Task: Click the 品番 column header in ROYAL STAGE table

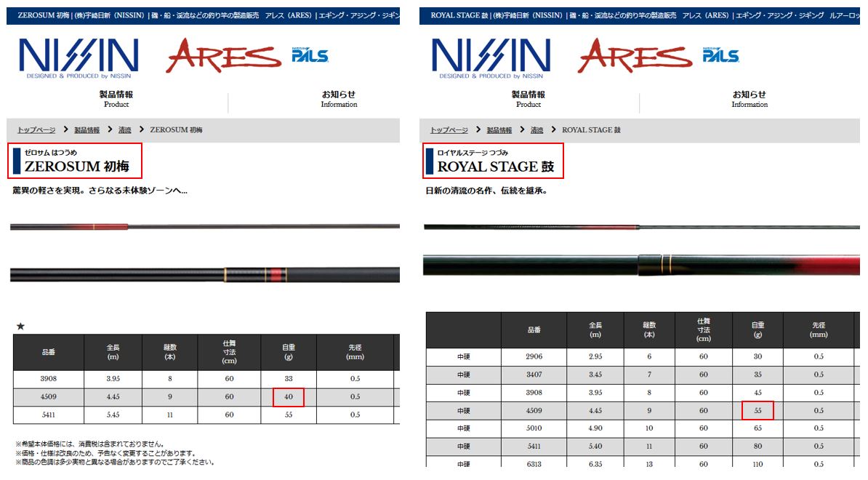Action: pyautogui.click(x=534, y=330)
